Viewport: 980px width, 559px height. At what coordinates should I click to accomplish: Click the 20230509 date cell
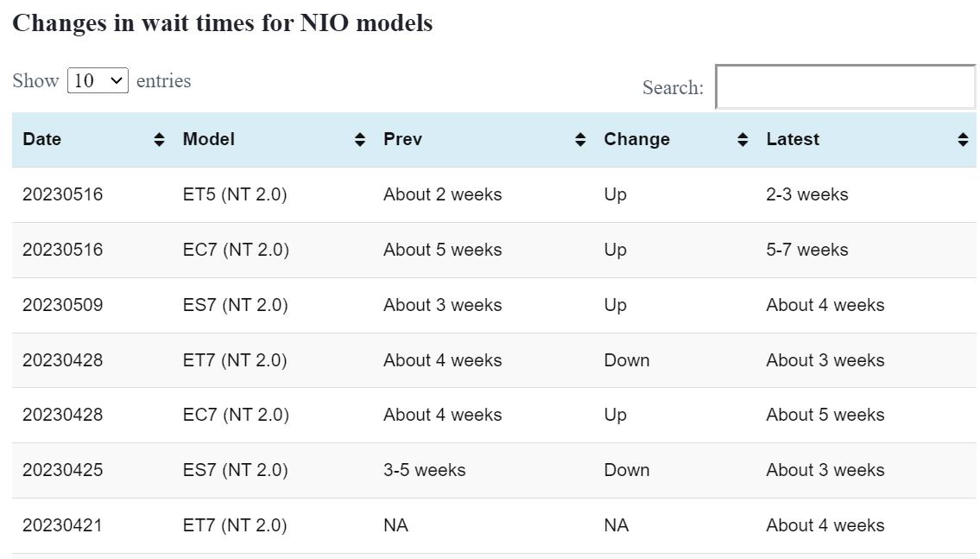click(x=63, y=305)
